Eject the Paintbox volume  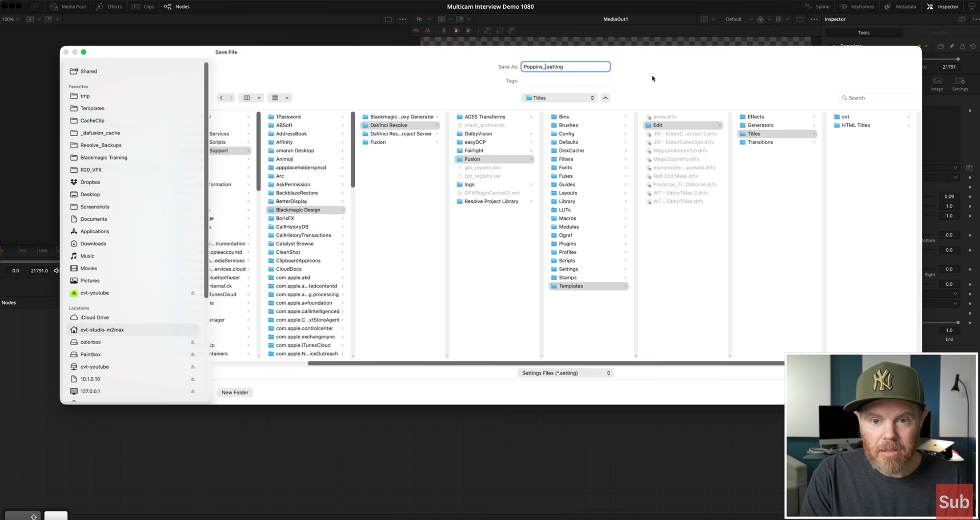pyautogui.click(x=193, y=355)
